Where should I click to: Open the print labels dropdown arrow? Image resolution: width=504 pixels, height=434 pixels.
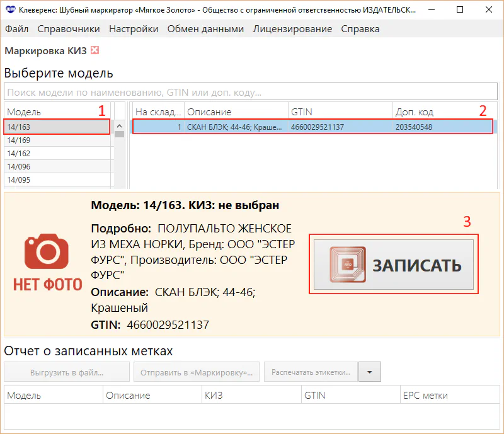[370, 372]
